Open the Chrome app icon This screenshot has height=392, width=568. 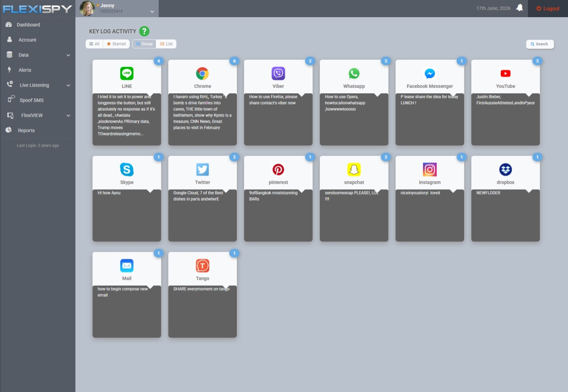click(202, 73)
